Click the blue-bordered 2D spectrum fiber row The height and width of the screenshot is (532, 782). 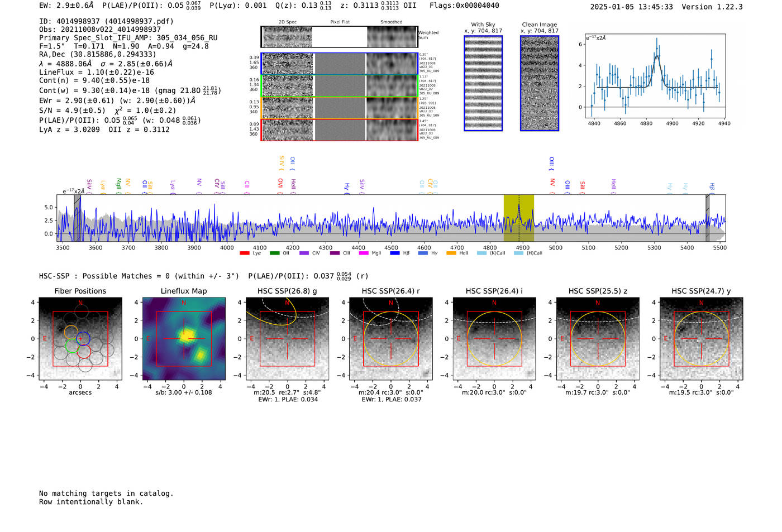tap(340, 64)
